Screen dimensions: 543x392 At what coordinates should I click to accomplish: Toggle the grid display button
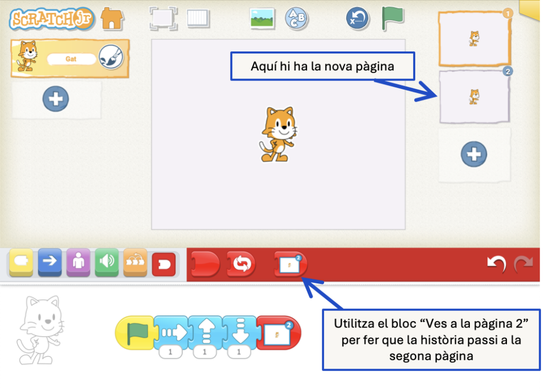point(198,19)
